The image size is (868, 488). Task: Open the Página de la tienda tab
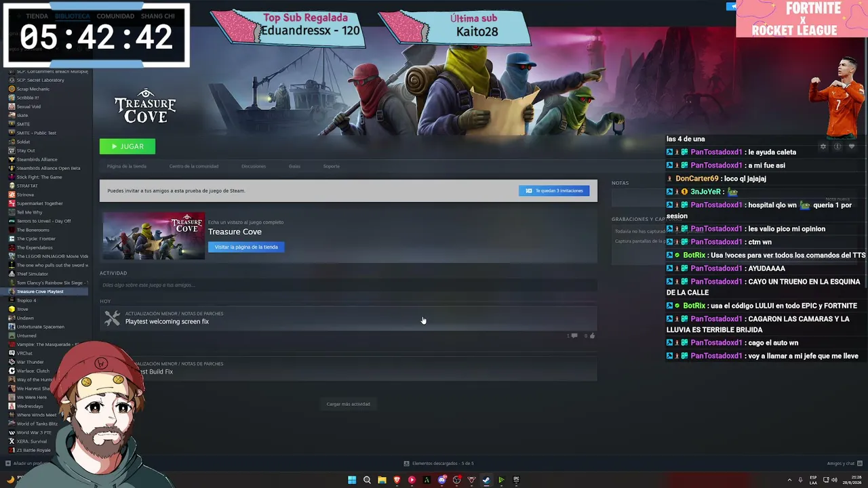point(127,166)
